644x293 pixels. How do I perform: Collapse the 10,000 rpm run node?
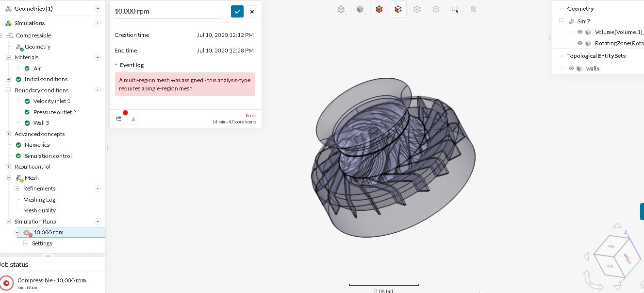[x=17, y=232]
